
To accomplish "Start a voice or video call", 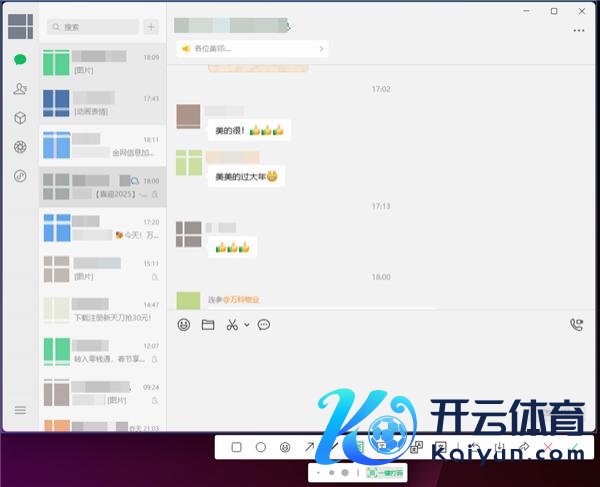I will click(x=576, y=325).
